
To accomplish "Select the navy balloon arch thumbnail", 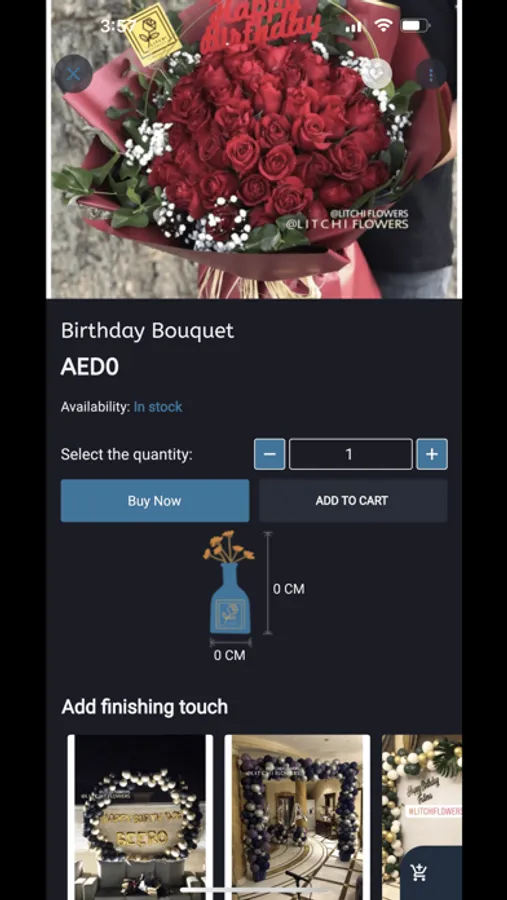I will [x=297, y=817].
